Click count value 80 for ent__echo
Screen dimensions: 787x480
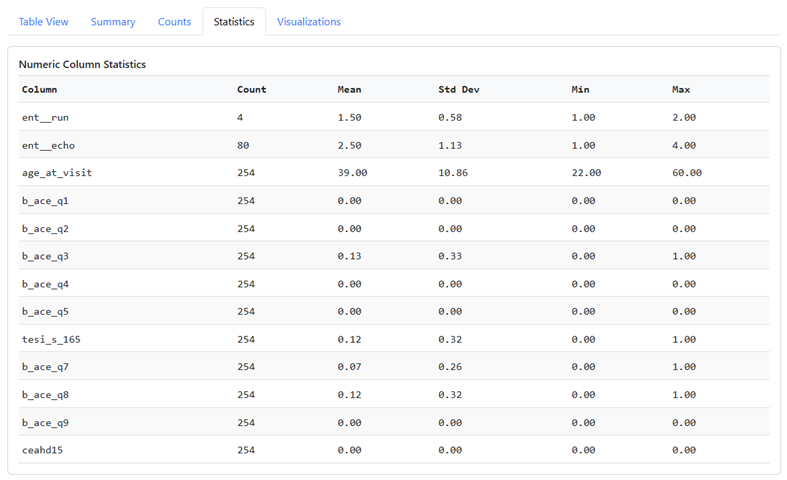click(243, 146)
